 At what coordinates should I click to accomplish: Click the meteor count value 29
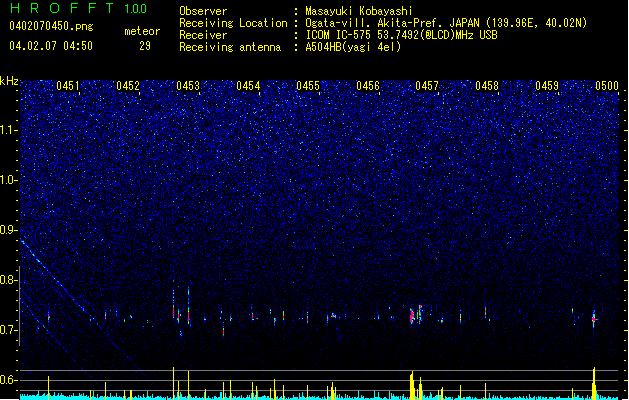click(145, 46)
